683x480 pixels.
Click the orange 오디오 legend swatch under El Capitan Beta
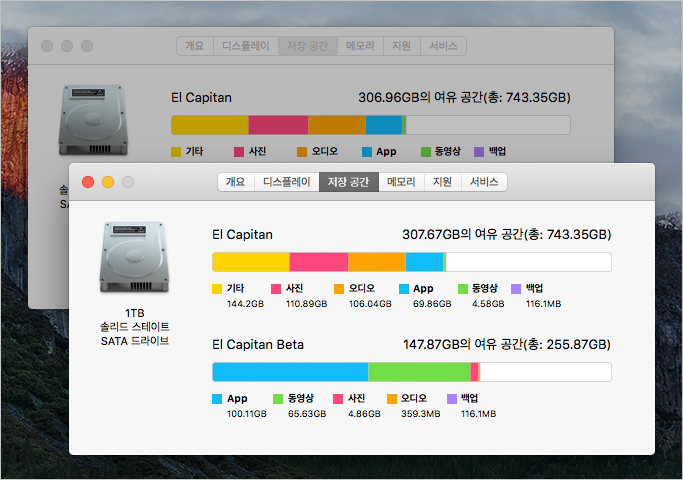pyautogui.click(x=392, y=399)
